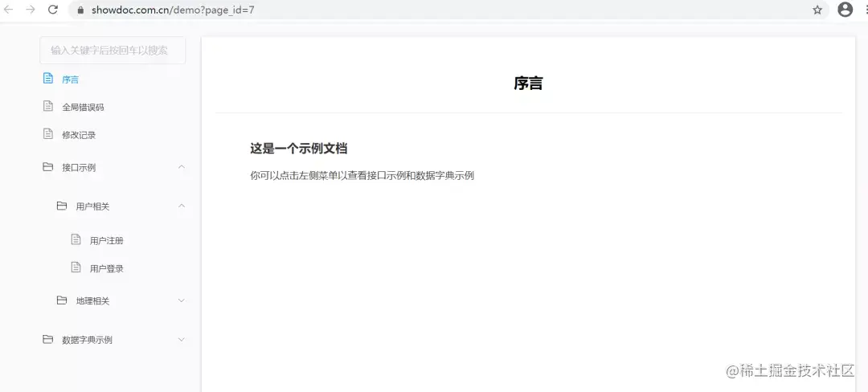The image size is (868, 392).
Task: Click the document icon beside 用户登录
Action: tap(76, 267)
